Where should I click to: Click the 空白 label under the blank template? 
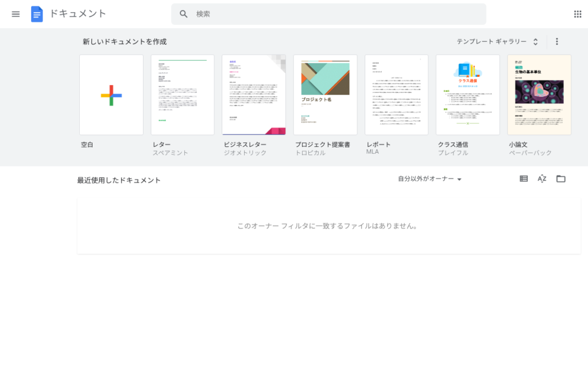pos(87,145)
